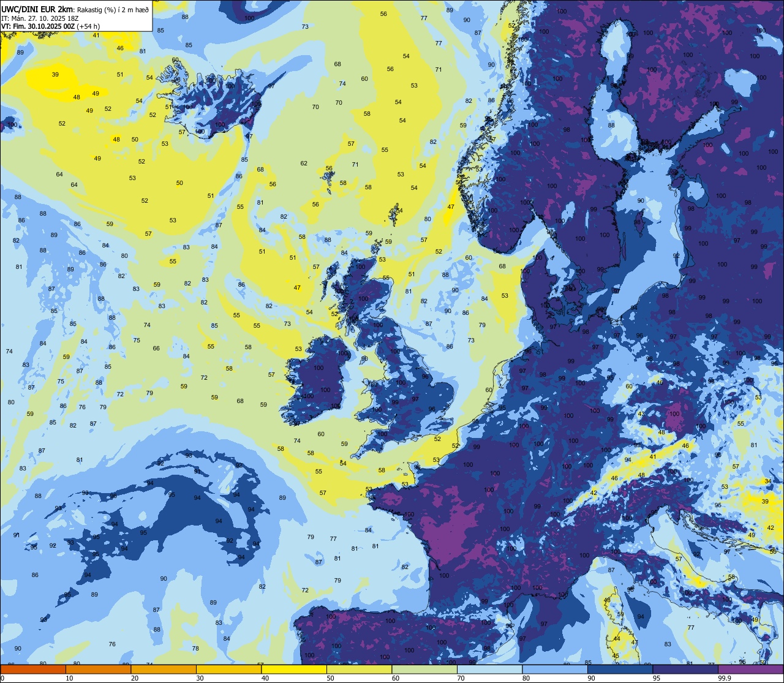Click the 90–95% medium blue legend swatch
784x683 pixels.
(620, 669)
